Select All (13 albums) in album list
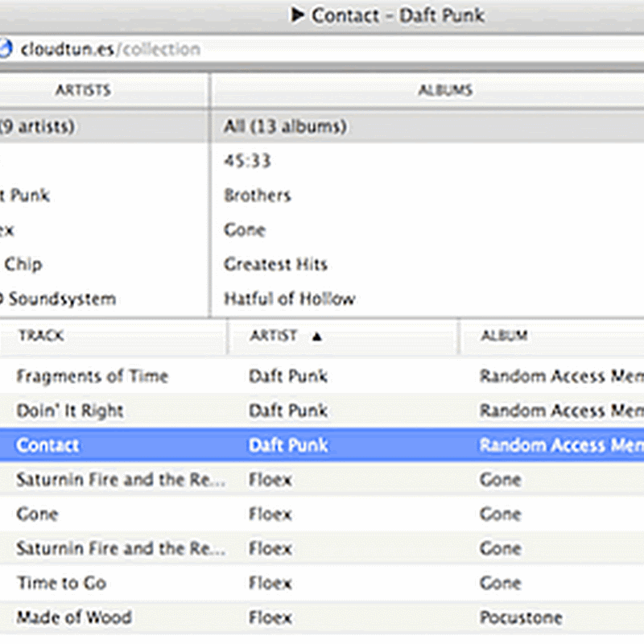 point(285,126)
